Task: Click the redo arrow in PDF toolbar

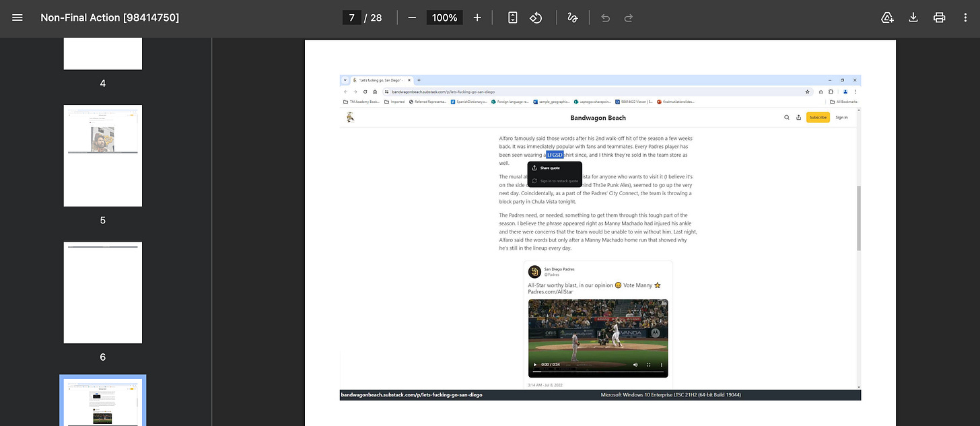Action: click(629, 17)
